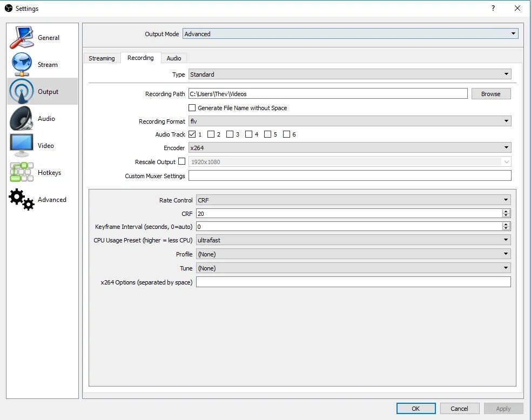The height and width of the screenshot is (420, 531).
Task: Open the Profile dropdown
Action: [353, 254]
